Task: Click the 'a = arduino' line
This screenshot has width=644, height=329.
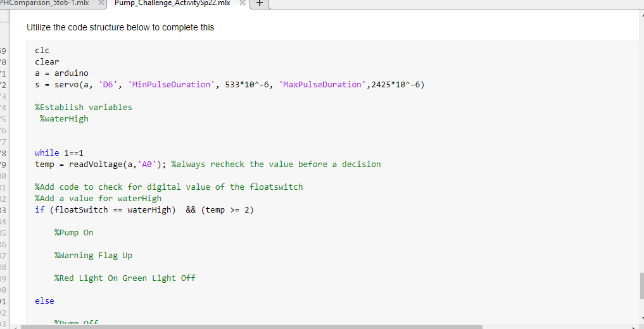Action: pos(61,73)
